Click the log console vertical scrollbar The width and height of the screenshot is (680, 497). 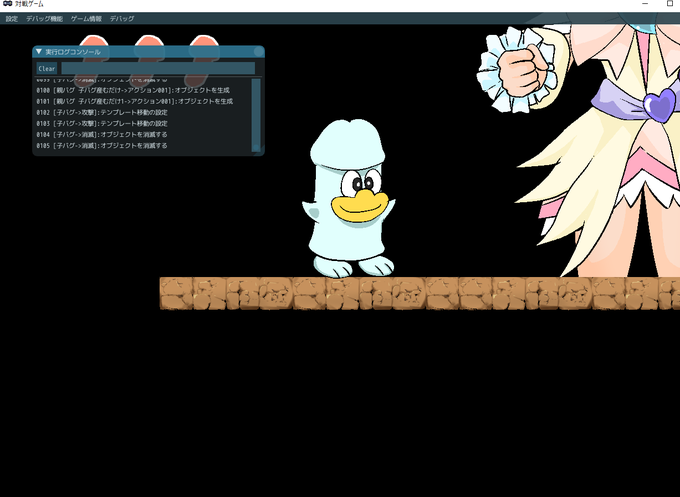tap(256, 115)
